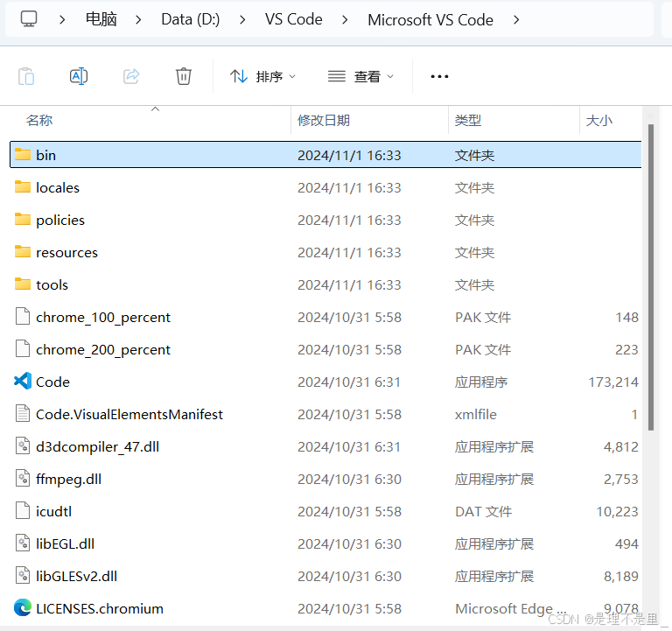Select the resources folder name
Image resolution: width=672 pixels, height=631 pixels.
click(66, 252)
